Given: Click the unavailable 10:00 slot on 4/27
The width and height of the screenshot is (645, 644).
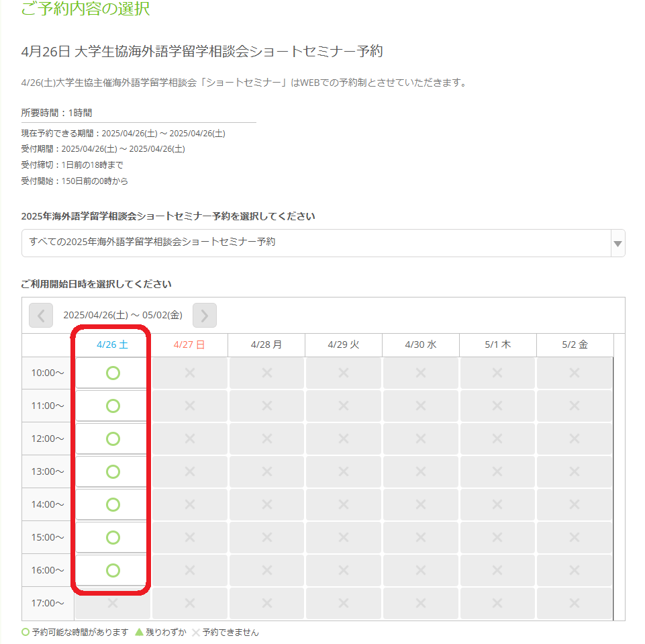Looking at the screenshot, I should click(190, 373).
